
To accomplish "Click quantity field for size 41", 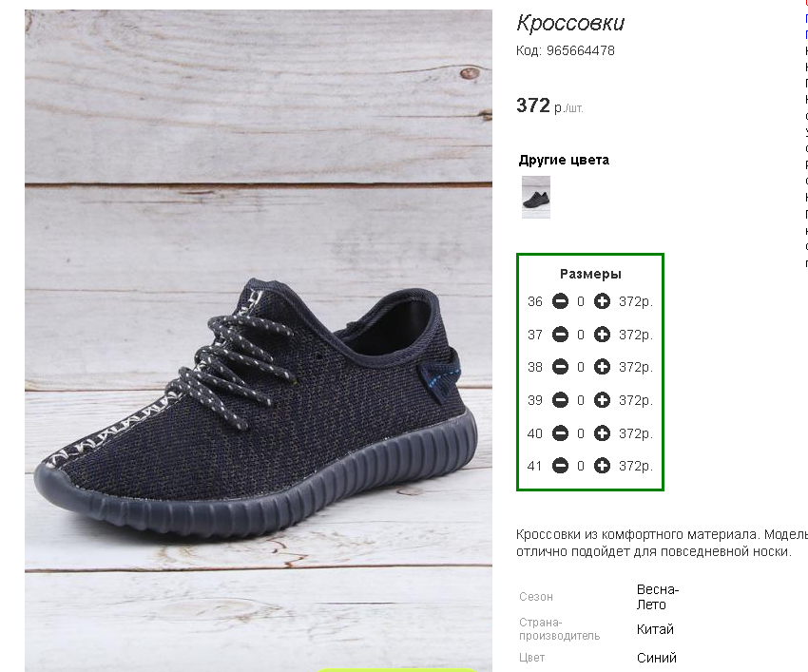I will [581, 466].
